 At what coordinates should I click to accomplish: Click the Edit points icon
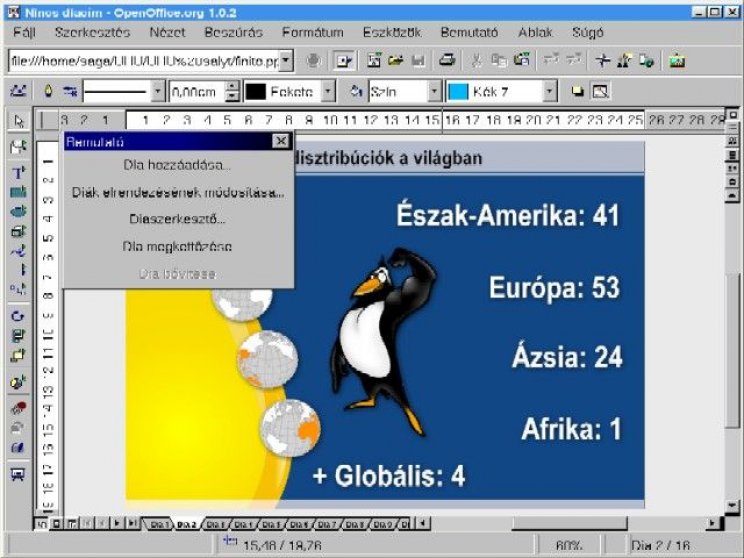tap(18, 91)
